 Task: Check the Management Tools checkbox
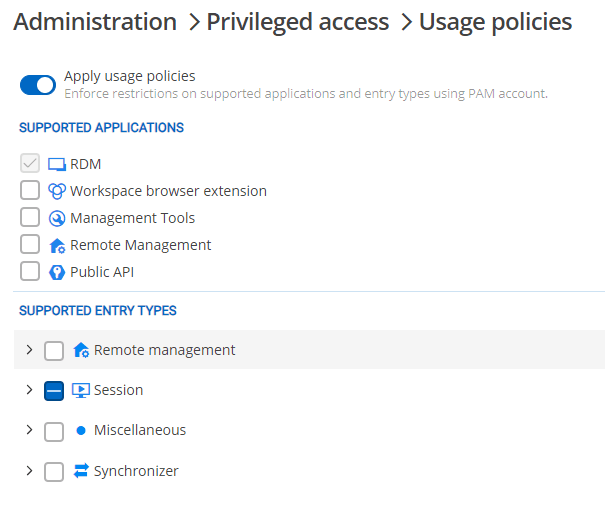click(30, 218)
